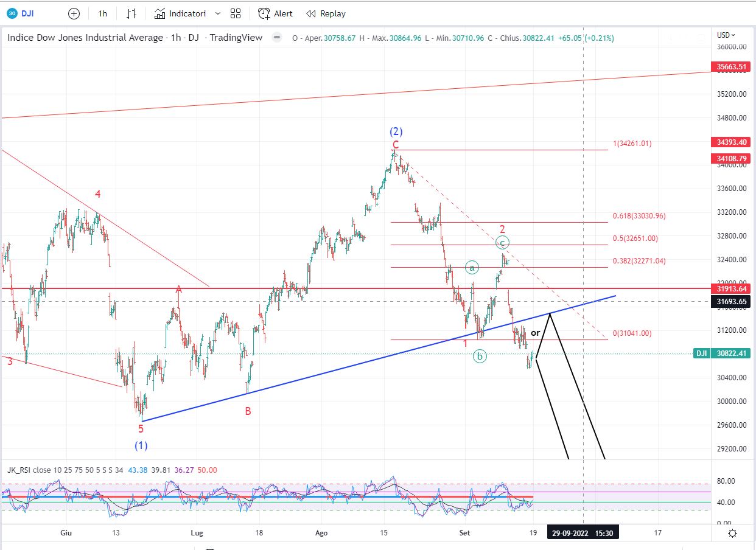Start bar Replay mode

(x=326, y=13)
